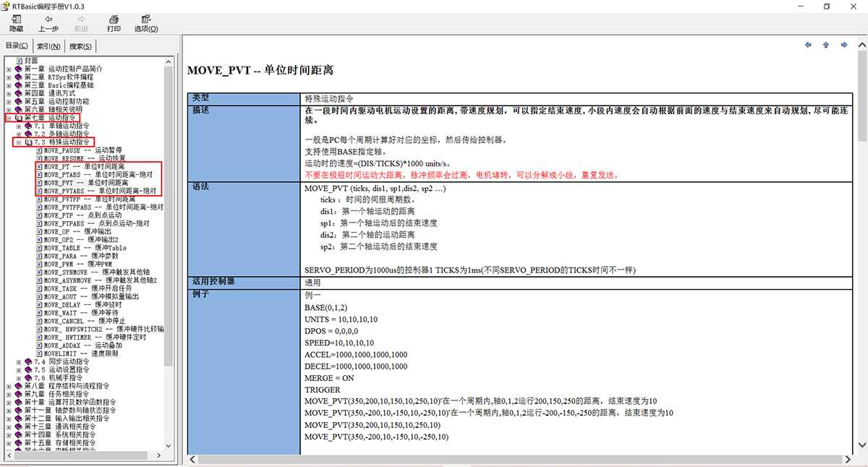Click the book icon for 第五章 运动控制功能
This screenshot has width=868, height=467.
pos(19,101)
